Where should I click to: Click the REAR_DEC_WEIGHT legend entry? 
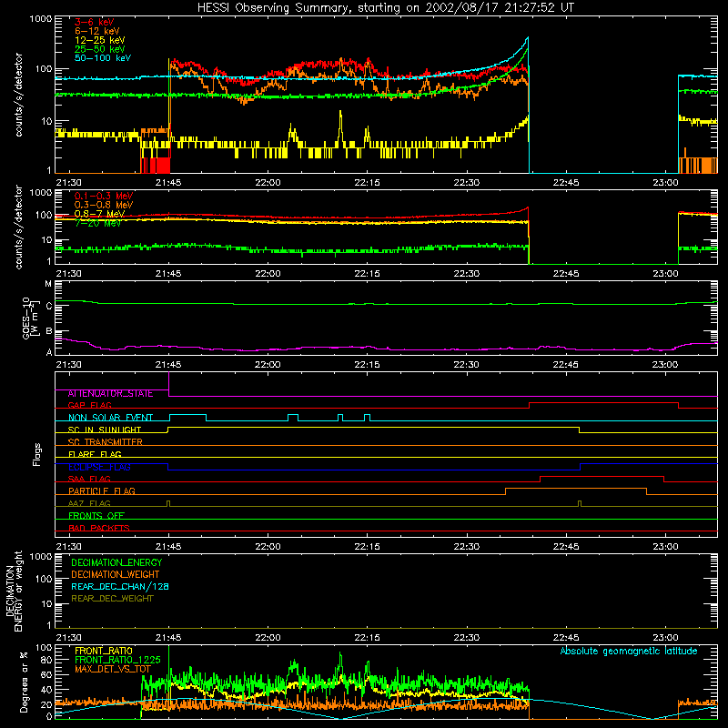(112, 599)
